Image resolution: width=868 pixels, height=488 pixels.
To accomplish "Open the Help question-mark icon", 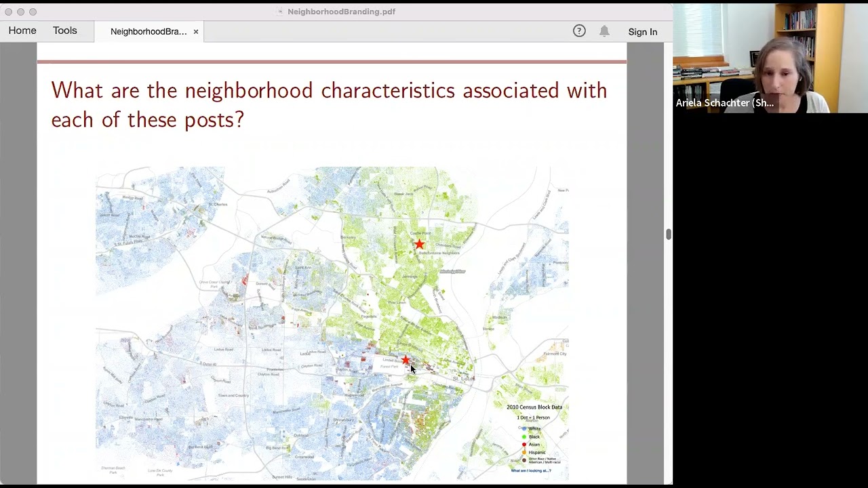I will point(579,30).
